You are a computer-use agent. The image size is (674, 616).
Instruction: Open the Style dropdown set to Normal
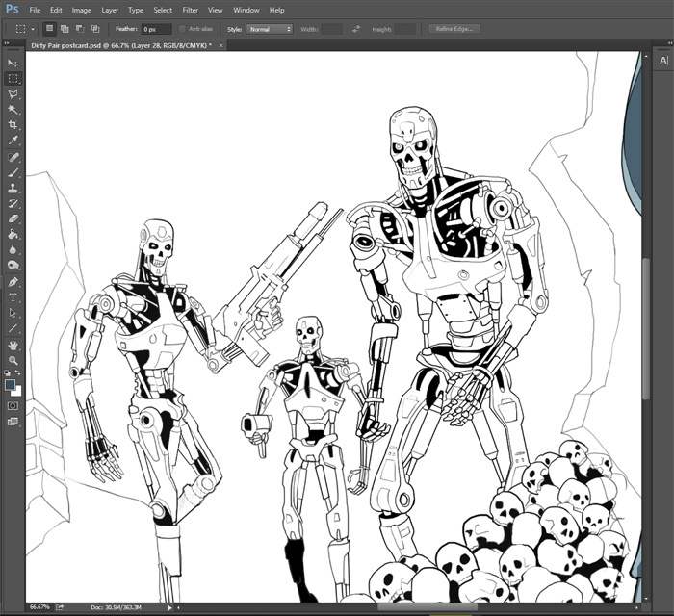click(270, 29)
